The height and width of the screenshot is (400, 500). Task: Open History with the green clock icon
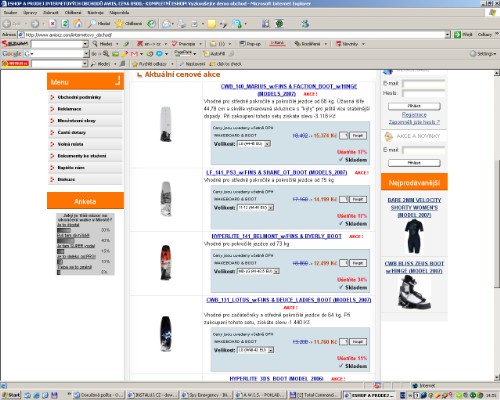(x=151, y=24)
